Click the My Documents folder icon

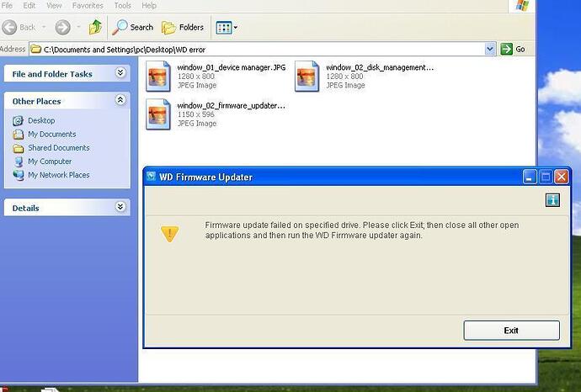[18, 135]
